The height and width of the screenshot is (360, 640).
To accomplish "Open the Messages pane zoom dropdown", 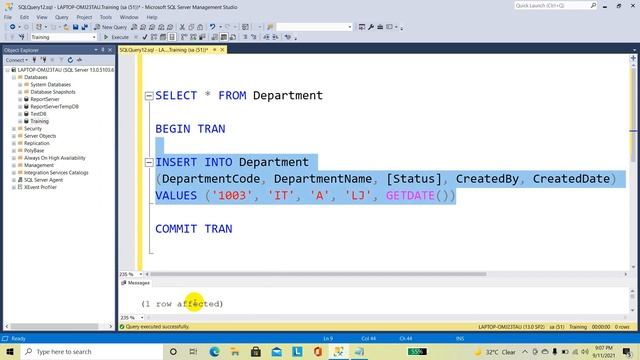I will tap(142, 318).
